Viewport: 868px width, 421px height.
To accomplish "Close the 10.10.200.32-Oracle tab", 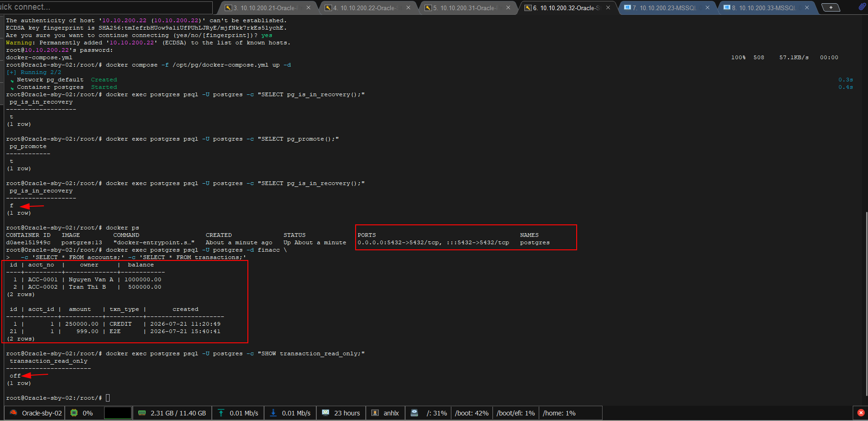I will 608,7.
